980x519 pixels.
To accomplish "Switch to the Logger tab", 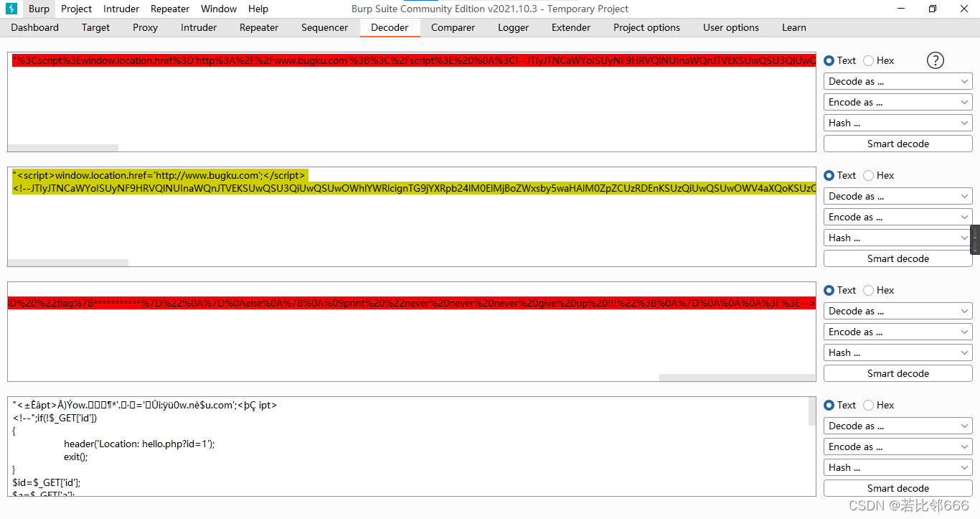I will click(514, 27).
